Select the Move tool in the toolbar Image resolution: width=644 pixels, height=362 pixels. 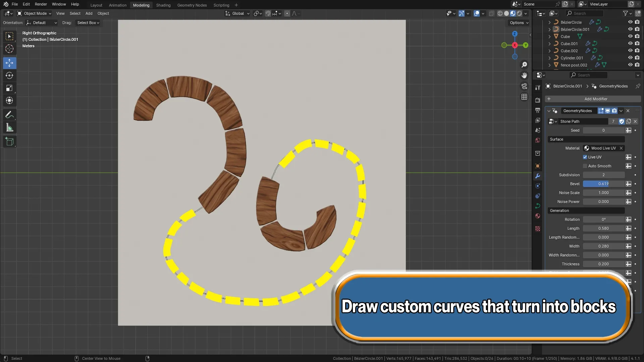(9, 63)
